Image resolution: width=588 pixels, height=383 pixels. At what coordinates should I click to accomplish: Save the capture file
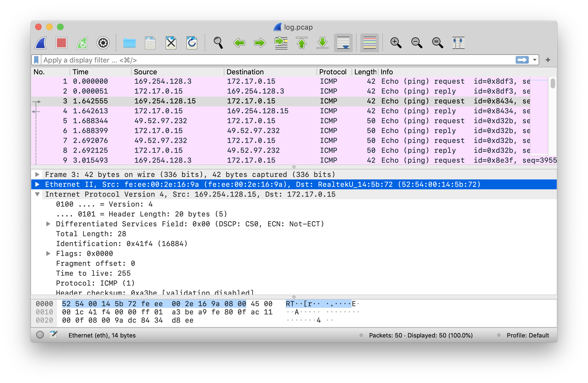tap(150, 43)
